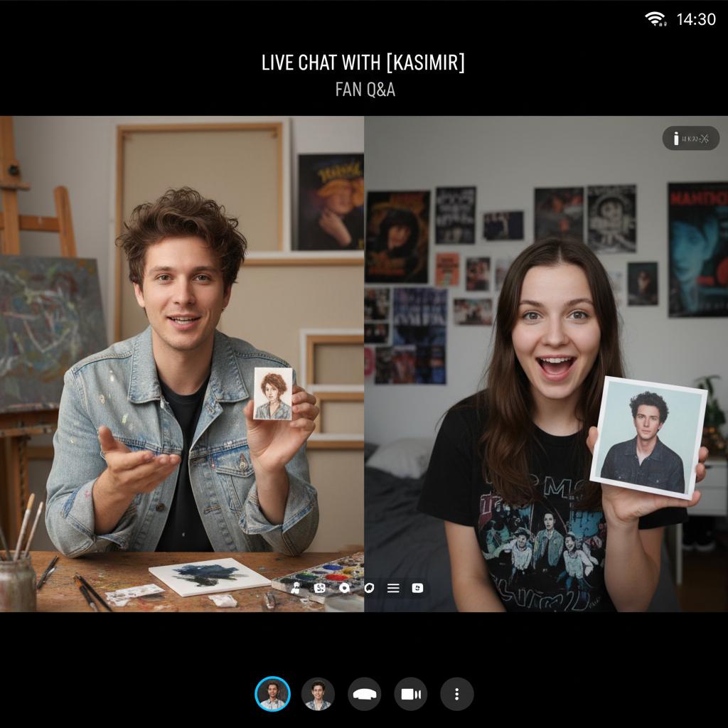Click the person icon in the overlay toolbar
The width and height of the screenshot is (728, 728).
pyautogui.click(x=296, y=588)
